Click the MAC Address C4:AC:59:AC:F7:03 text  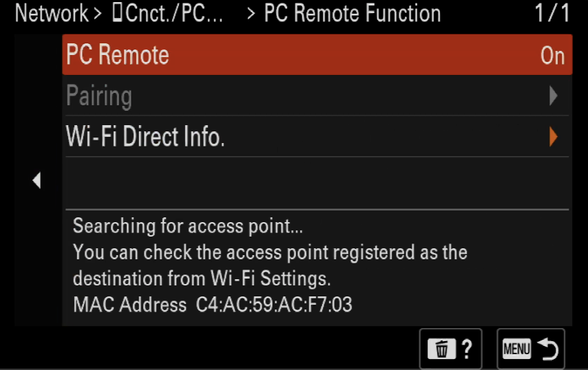tap(213, 304)
